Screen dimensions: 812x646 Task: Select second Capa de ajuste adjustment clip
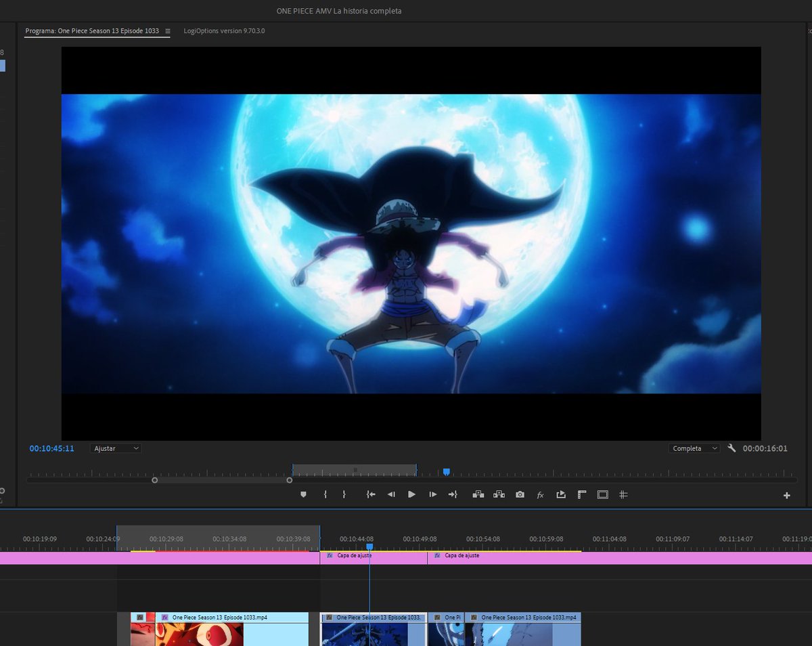pyautogui.click(x=620, y=558)
